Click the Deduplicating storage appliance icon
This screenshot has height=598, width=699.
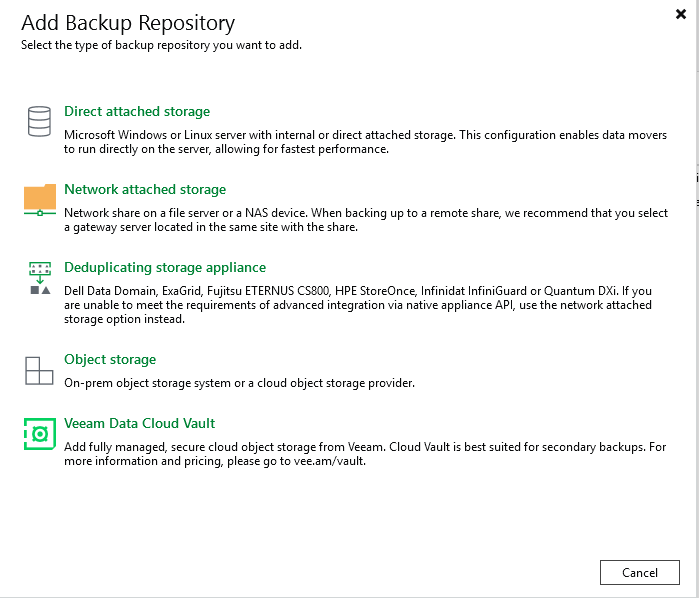click(x=39, y=278)
